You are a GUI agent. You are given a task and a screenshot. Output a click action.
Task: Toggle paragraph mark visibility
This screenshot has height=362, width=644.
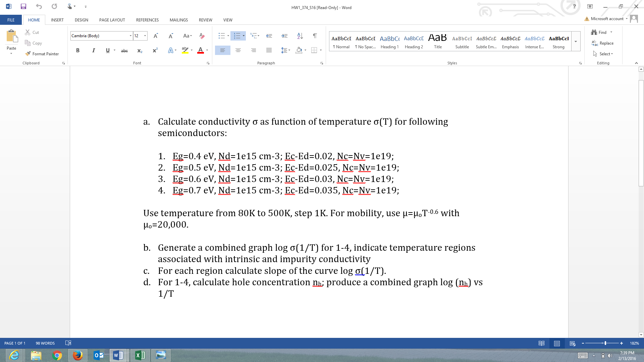coord(314,36)
